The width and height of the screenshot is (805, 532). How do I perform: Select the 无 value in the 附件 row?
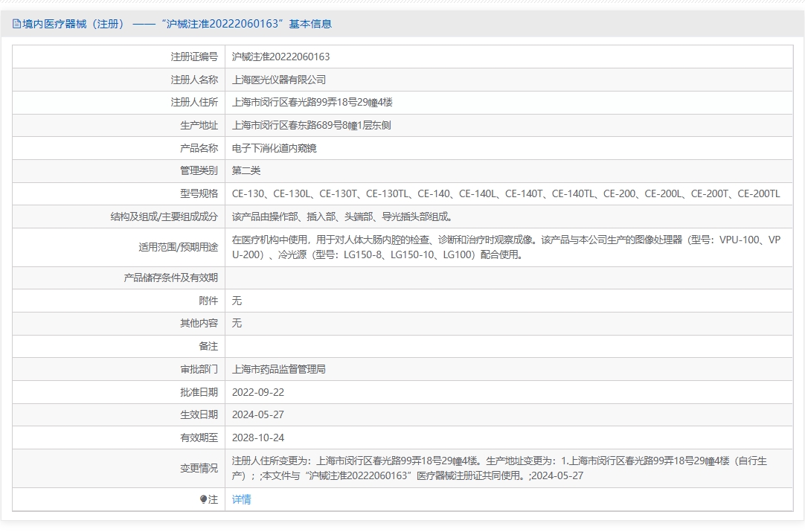237,301
